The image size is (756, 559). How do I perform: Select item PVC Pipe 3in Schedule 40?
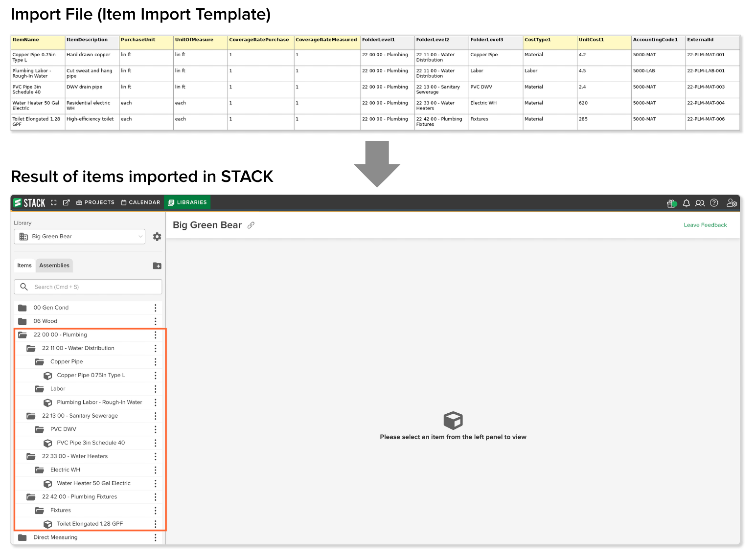[91, 443]
